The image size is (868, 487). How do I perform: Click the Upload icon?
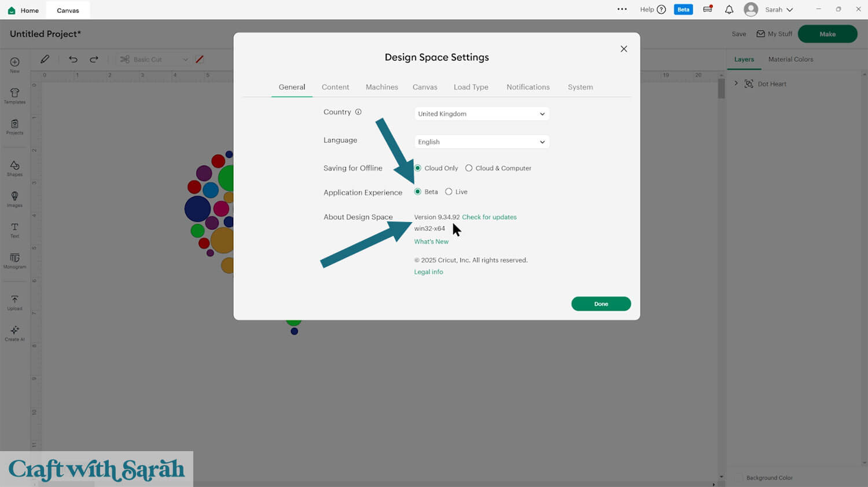[x=14, y=299]
